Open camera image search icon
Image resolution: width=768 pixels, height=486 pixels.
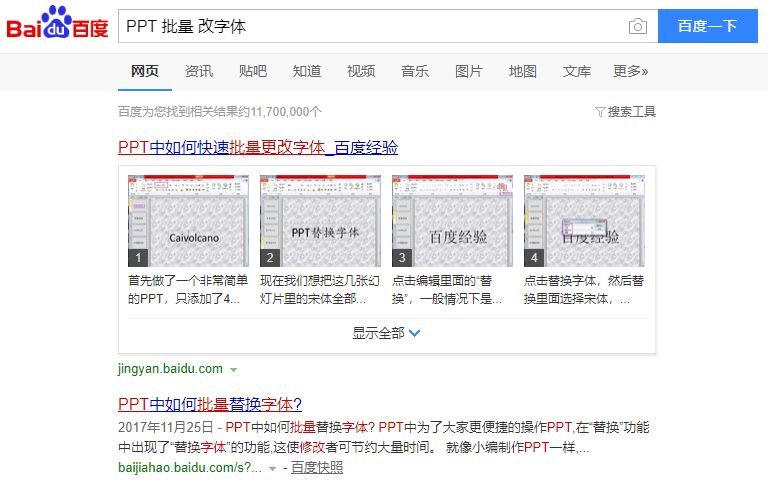point(637,26)
